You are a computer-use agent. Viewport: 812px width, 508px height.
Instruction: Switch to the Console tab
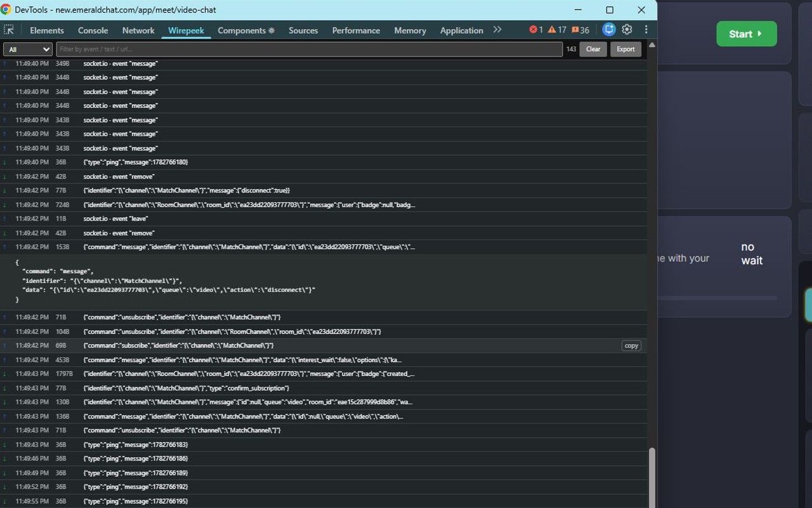click(x=93, y=30)
